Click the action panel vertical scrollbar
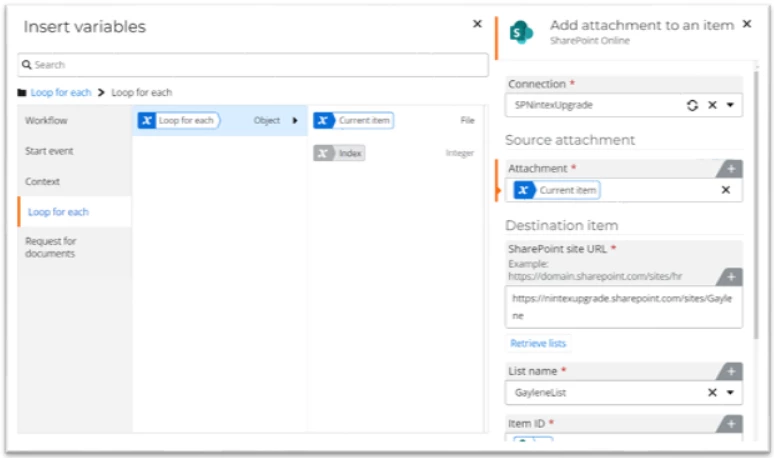The image size is (774, 458). tap(756, 205)
